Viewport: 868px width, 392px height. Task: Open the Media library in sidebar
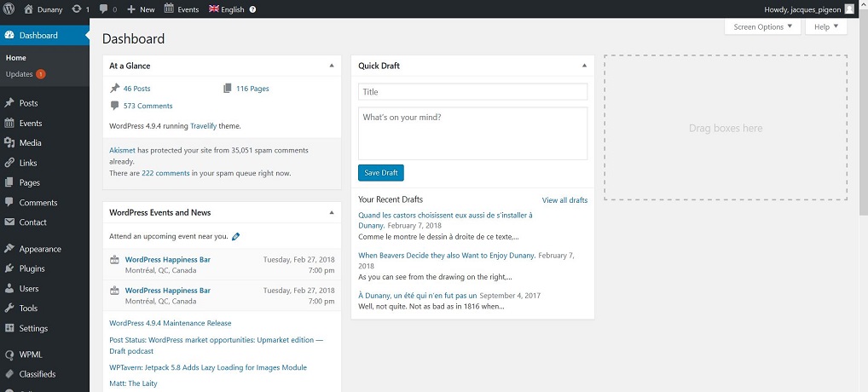click(x=30, y=143)
